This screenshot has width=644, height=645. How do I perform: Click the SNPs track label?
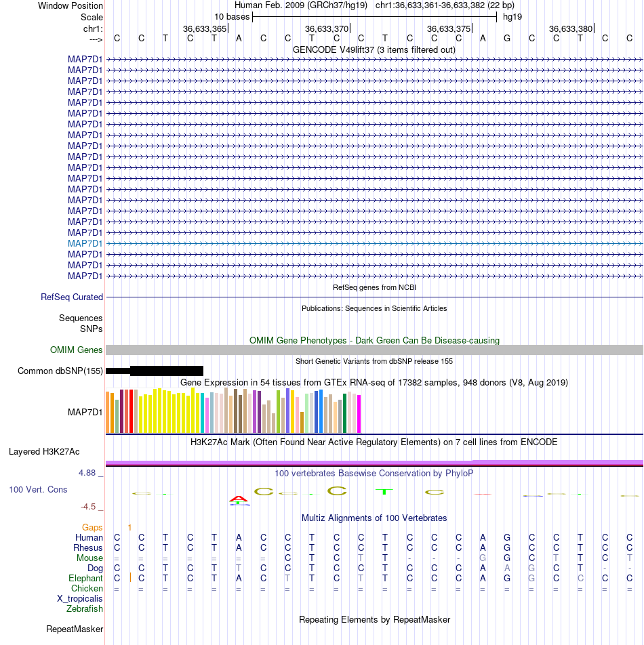pos(92,329)
